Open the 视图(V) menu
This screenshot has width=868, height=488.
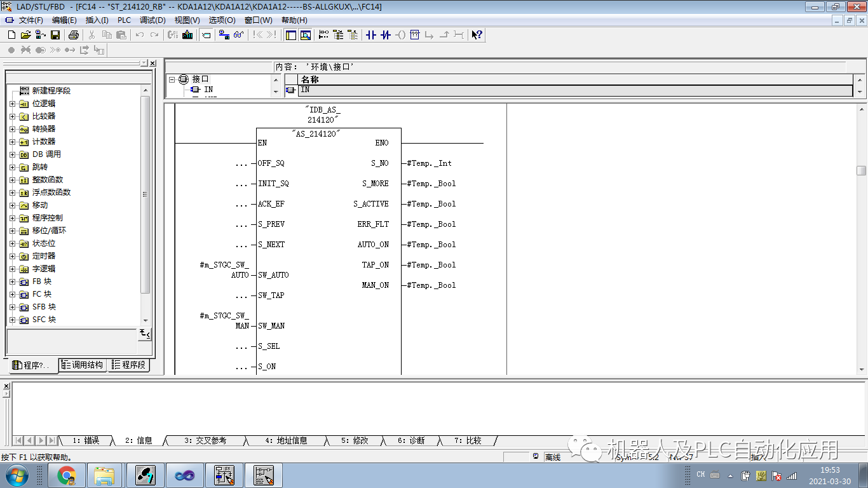coord(187,20)
